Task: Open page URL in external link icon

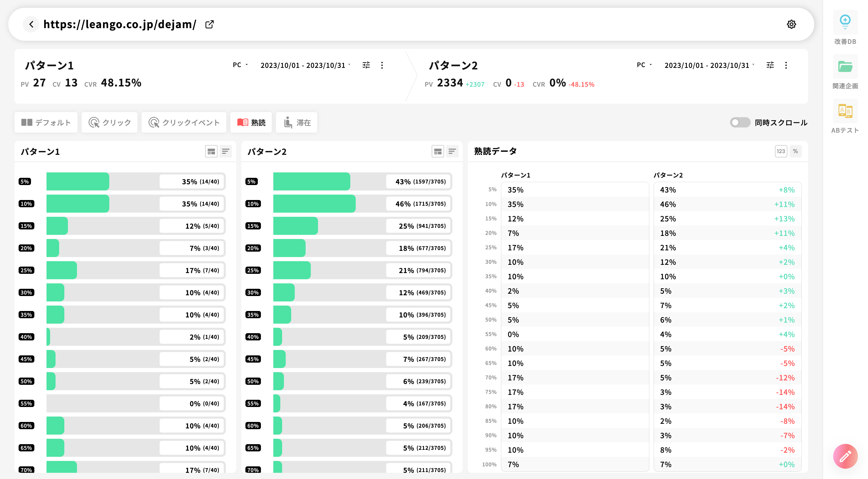Action: [209, 24]
